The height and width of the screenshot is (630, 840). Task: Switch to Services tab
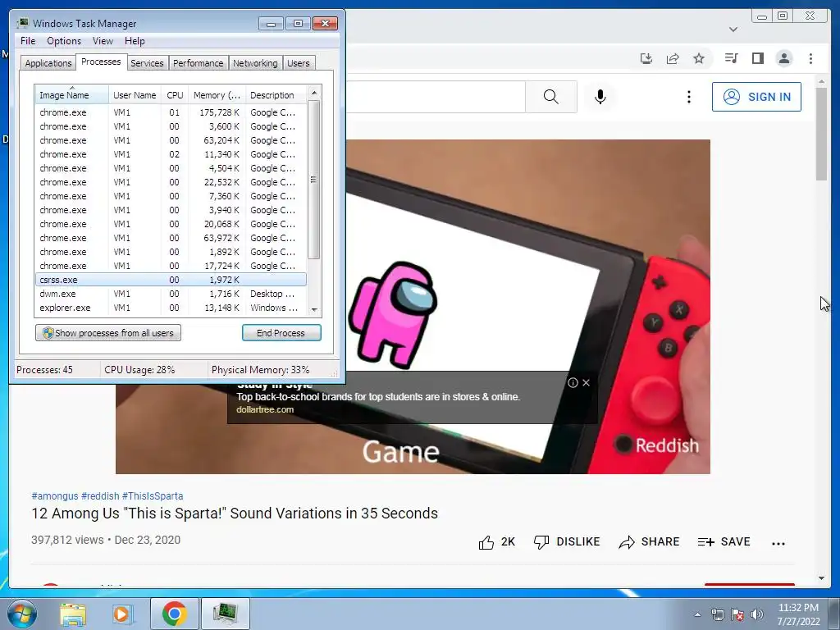[147, 63]
